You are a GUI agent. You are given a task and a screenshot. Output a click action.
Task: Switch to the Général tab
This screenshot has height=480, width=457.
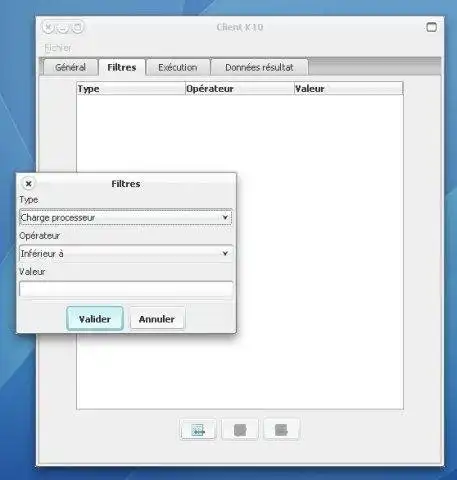(71, 67)
